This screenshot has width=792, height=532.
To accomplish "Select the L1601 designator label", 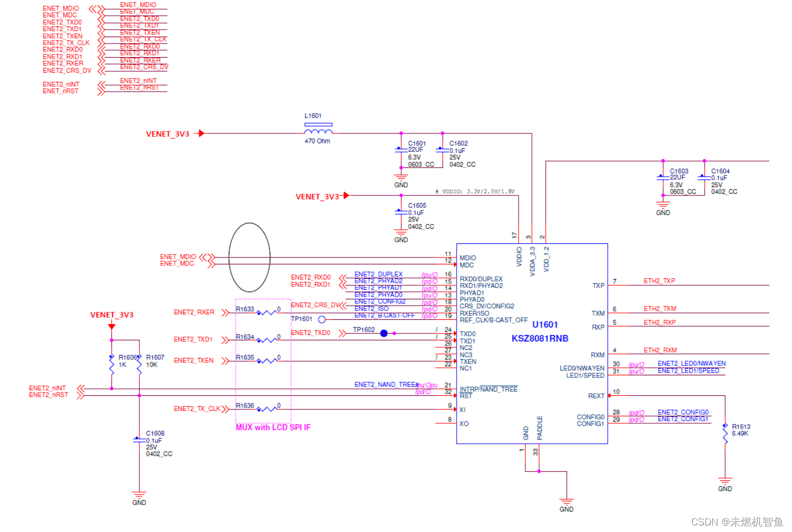I will pyautogui.click(x=313, y=116).
